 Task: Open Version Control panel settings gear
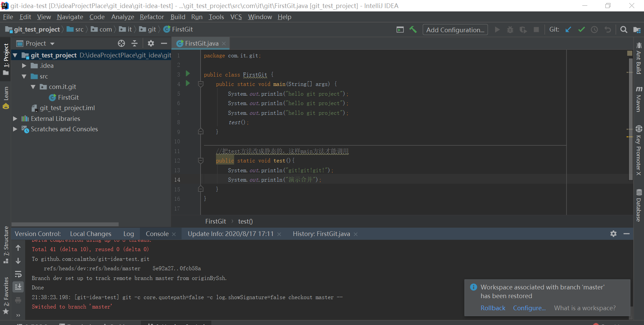tap(613, 234)
